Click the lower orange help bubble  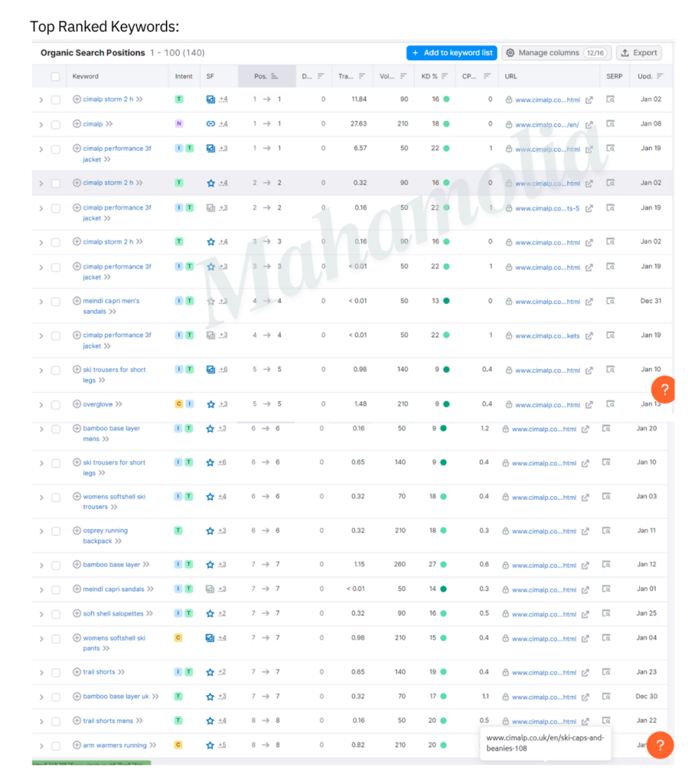point(660,745)
